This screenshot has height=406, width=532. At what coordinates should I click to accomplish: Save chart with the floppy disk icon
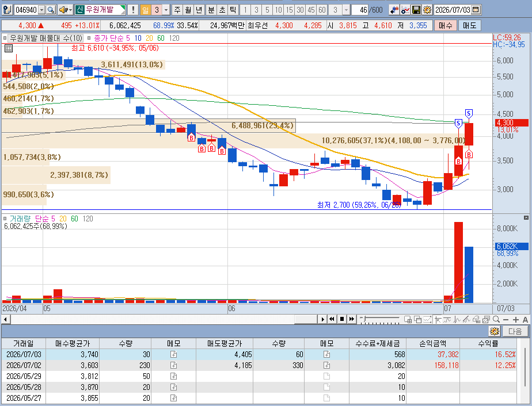tap(416, 10)
